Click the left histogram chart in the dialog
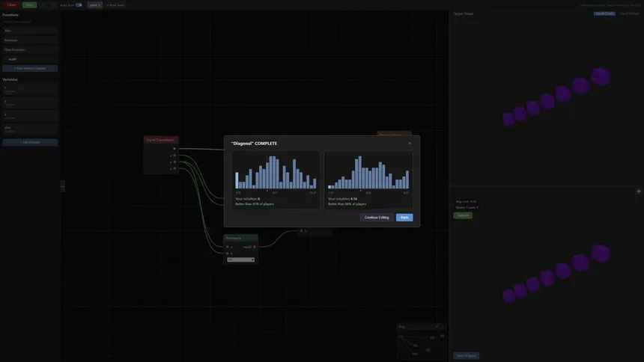 (276, 171)
